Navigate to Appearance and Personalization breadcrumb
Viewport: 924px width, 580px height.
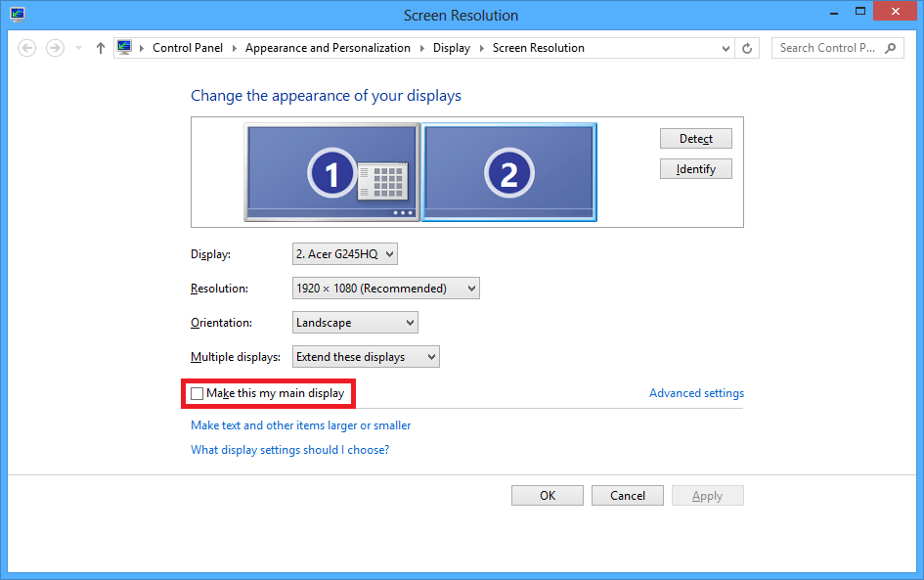click(328, 48)
